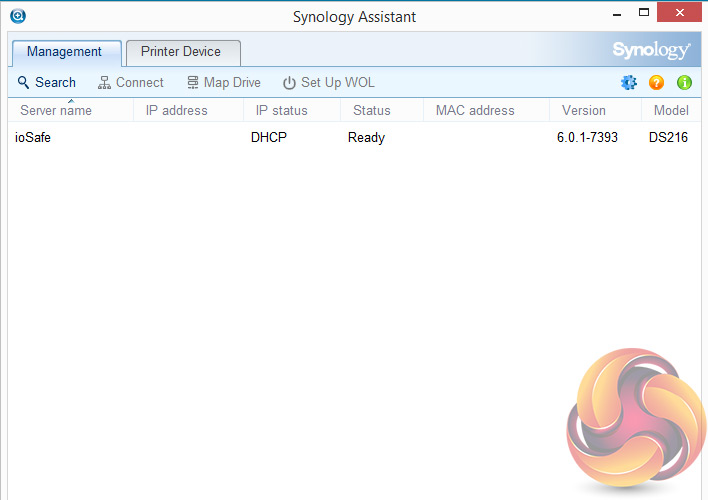Show about info via green icon

[684, 83]
